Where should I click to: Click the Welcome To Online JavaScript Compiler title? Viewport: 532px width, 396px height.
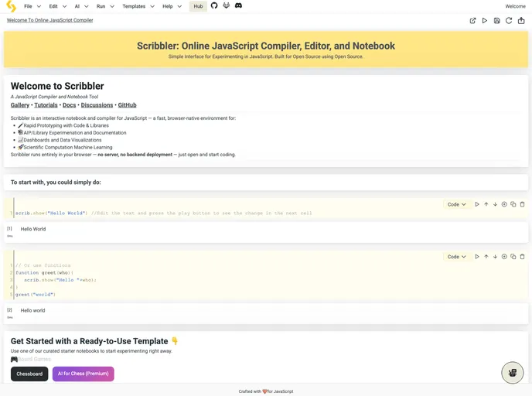[x=49, y=20]
